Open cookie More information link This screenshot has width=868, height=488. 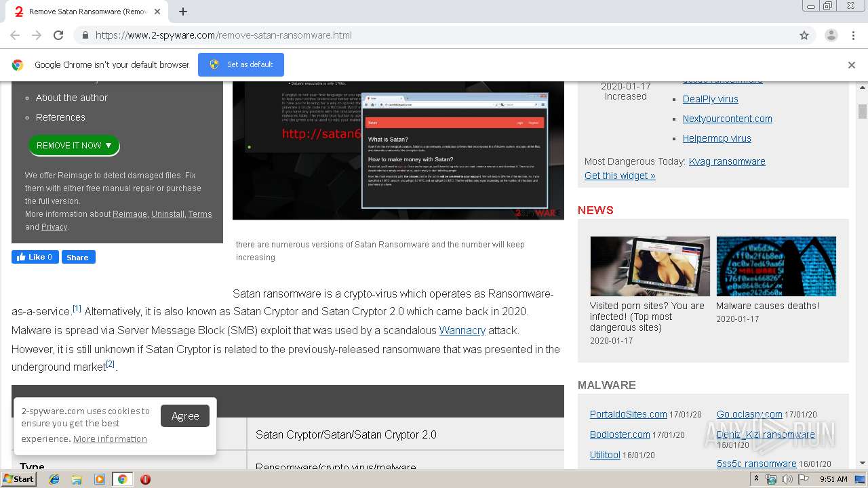110,439
